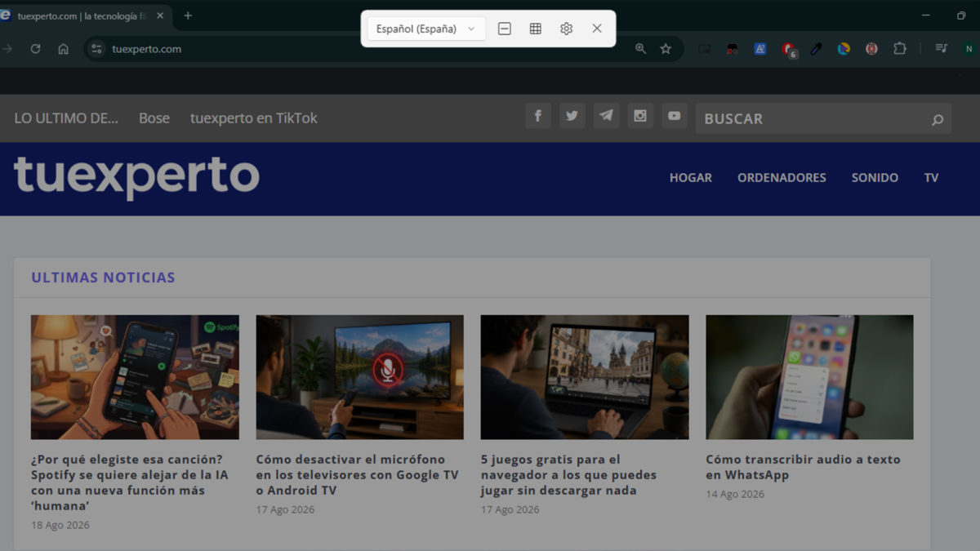980x551 pixels.
Task: Open the WhatsApp phone thumbnail
Action: coord(809,377)
